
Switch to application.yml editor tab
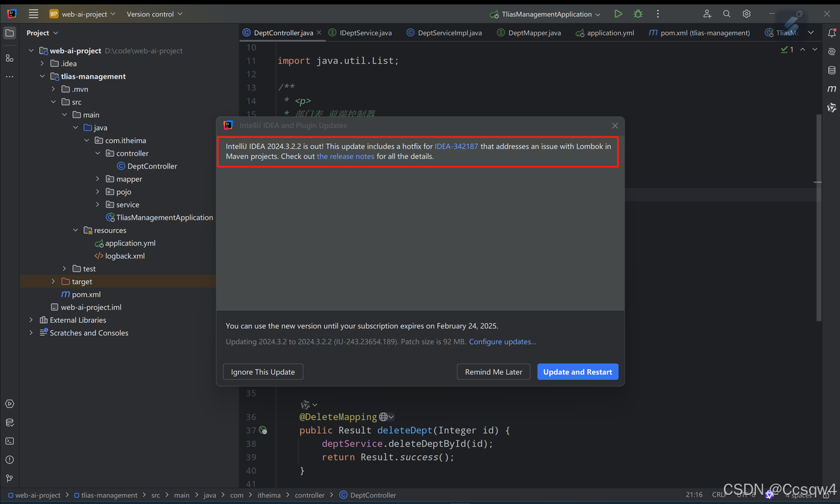[604, 33]
